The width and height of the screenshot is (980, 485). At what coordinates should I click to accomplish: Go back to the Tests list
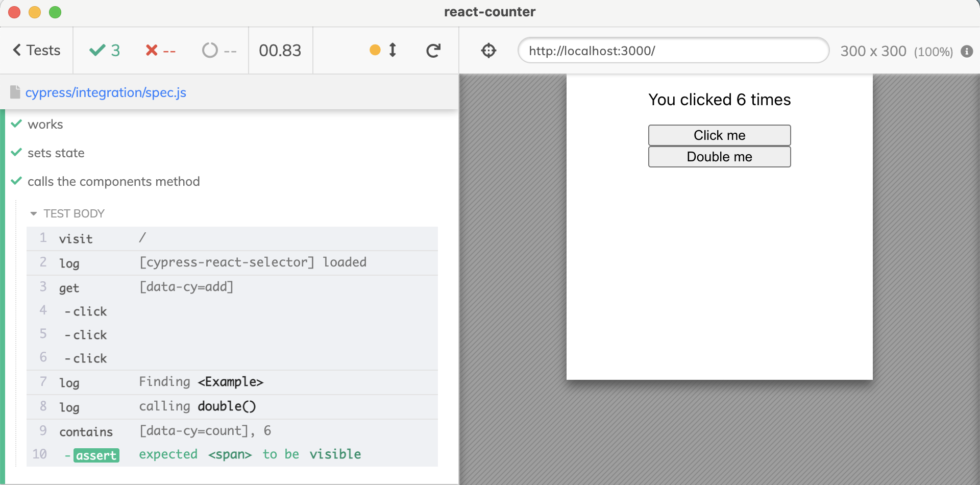[36, 51]
